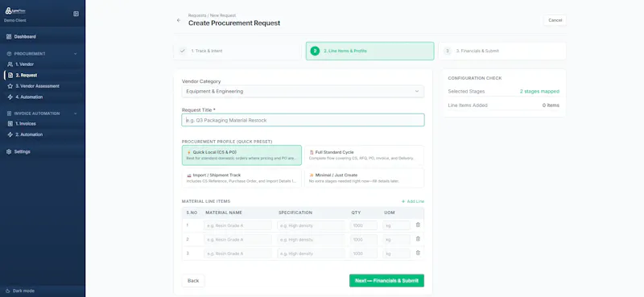Click the app logo in the sidebar header
Image resolution: width=644 pixels, height=297 pixels.
pos(14,10)
